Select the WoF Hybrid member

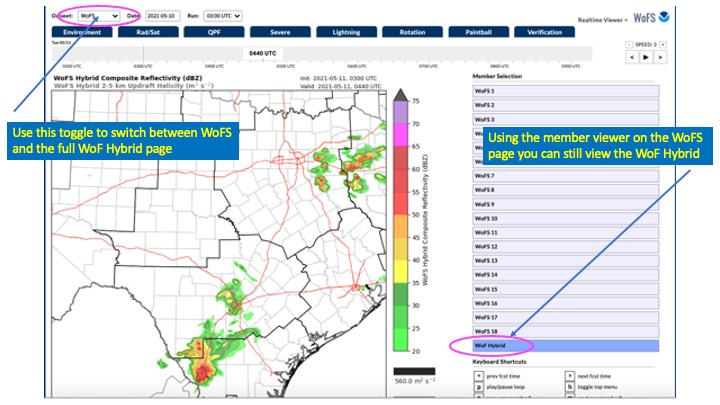click(566, 346)
